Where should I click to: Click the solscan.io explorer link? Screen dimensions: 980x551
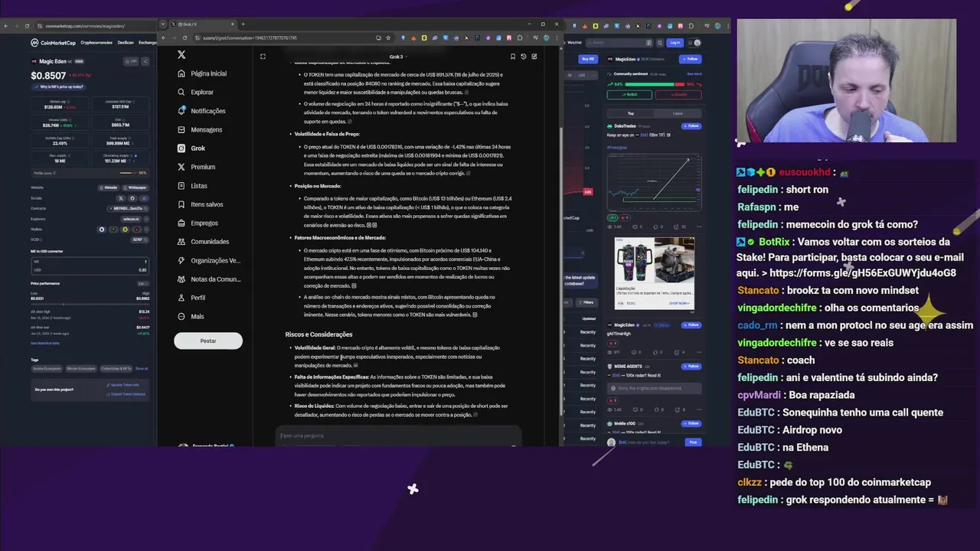tap(131, 219)
